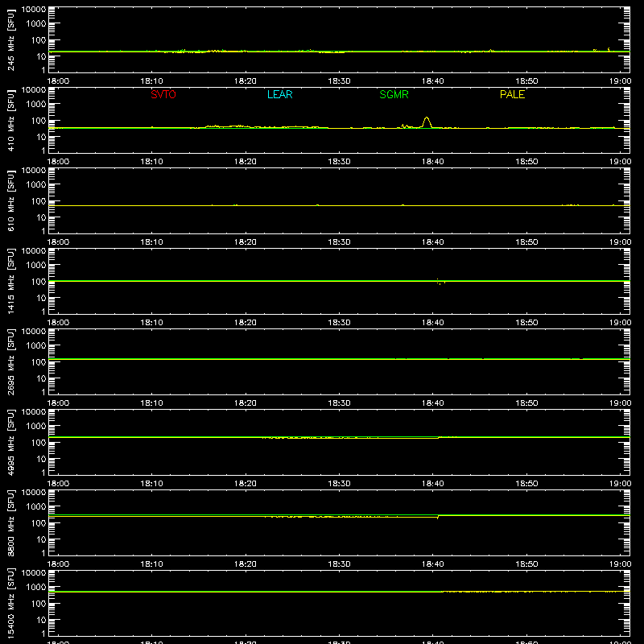Select the 4995 MHz [SFU] axis title
The image size is (644, 644).
click(x=10, y=442)
